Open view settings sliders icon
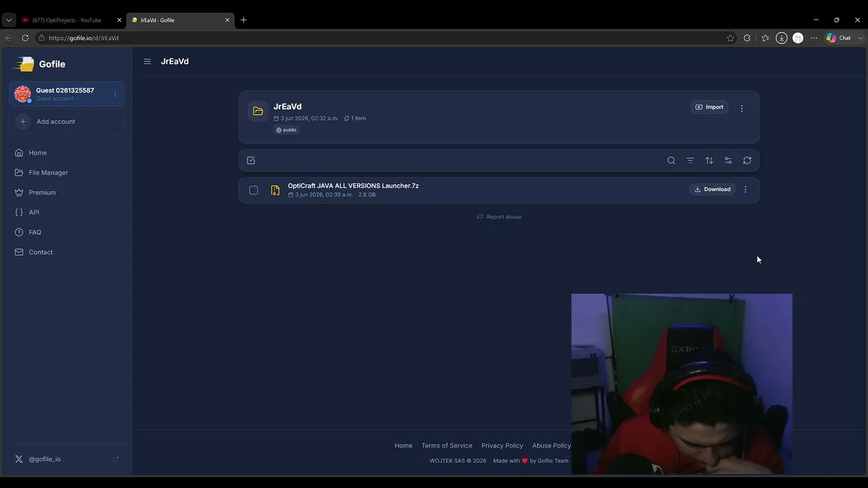 (728, 161)
